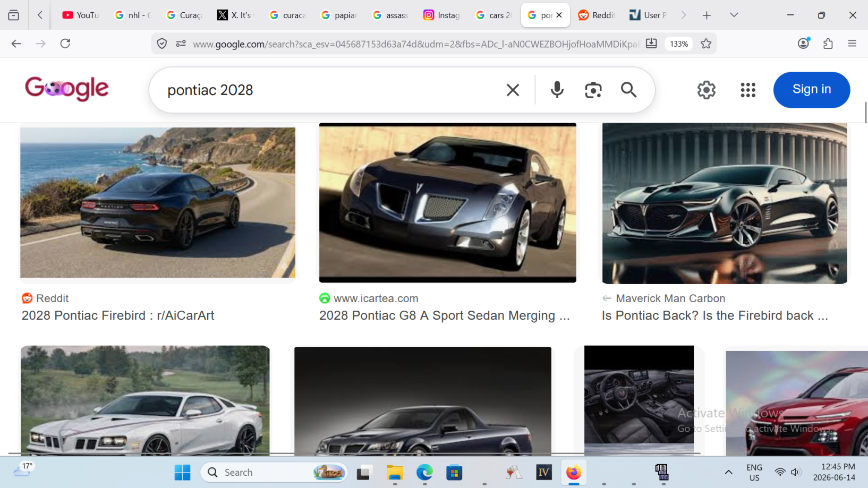Open the Windows Start menu
The width and height of the screenshot is (868, 488).
coord(182,472)
